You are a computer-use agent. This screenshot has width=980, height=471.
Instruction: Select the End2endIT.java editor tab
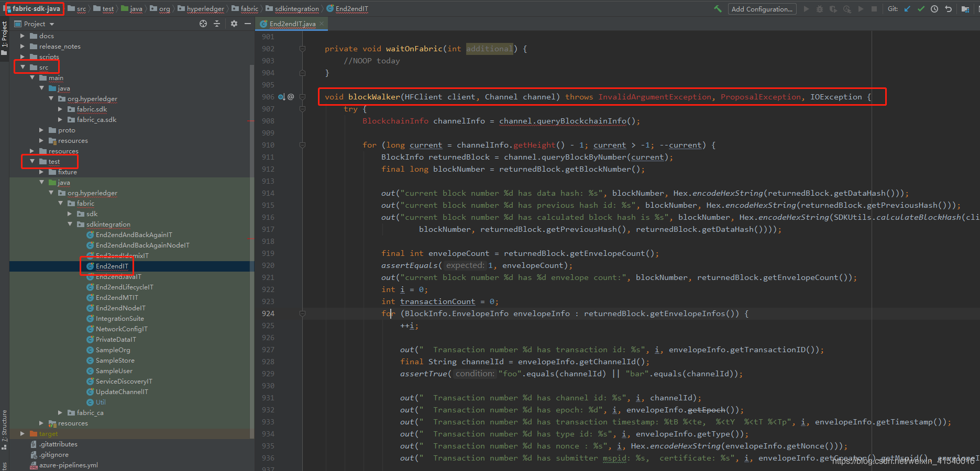(x=291, y=23)
